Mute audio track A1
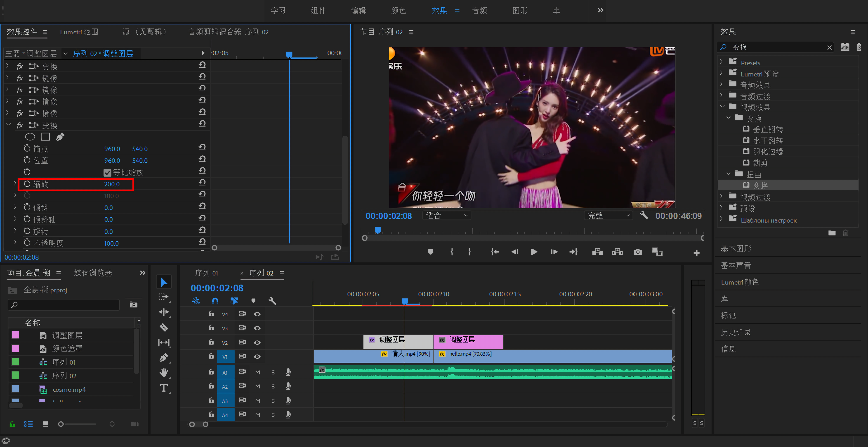 (x=257, y=372)
